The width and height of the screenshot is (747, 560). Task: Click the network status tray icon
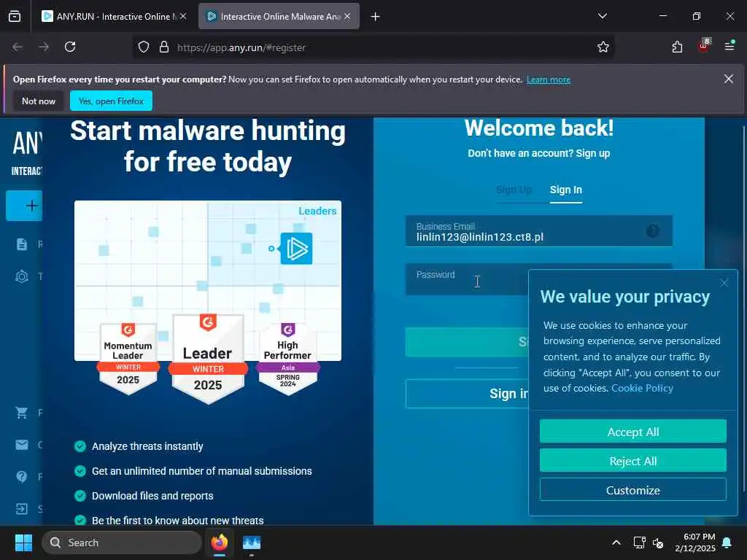pyautogui.click(x=639, y=542)
